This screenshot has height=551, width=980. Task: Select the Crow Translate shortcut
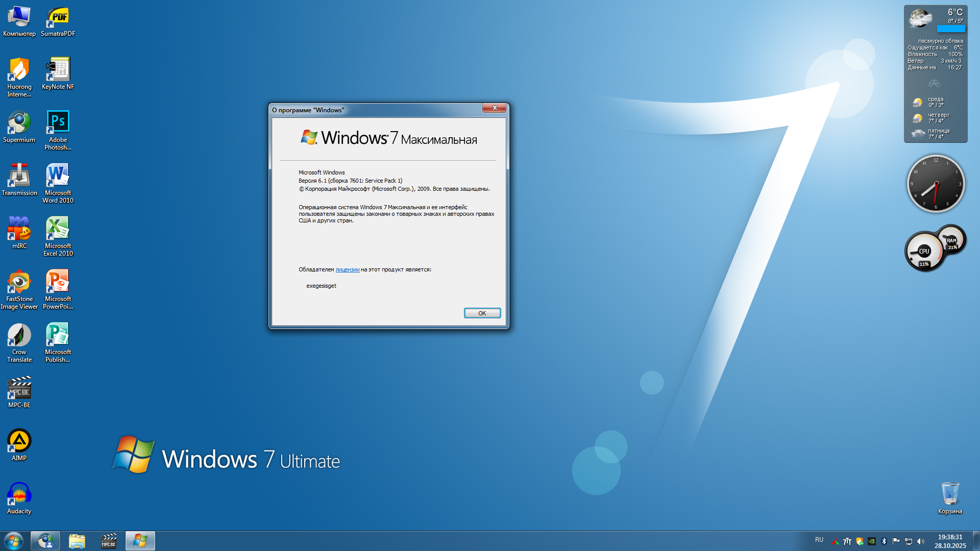click(19, 342)
